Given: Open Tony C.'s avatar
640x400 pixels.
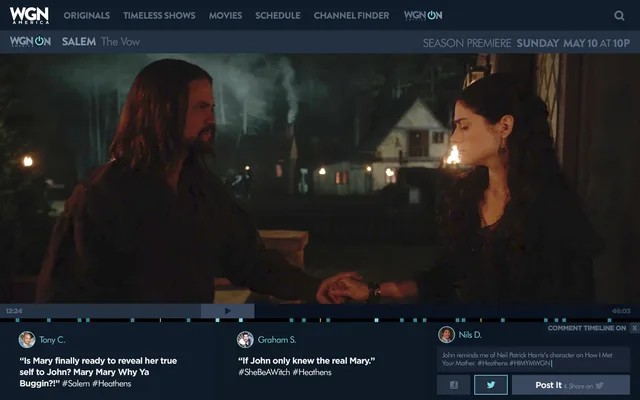Looking at the screenshot, I should click(x=27, y=340).
